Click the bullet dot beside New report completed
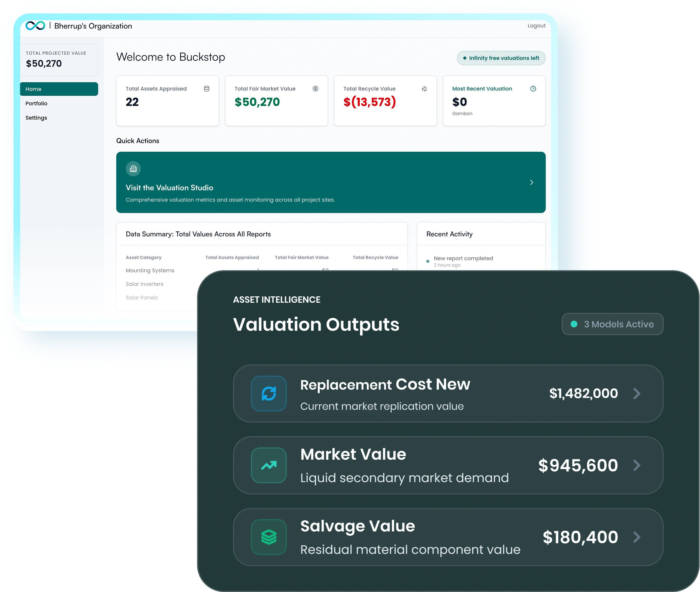The width and height of the screenshot is (700, 592). pyautogui.click(x=428, y=261)
